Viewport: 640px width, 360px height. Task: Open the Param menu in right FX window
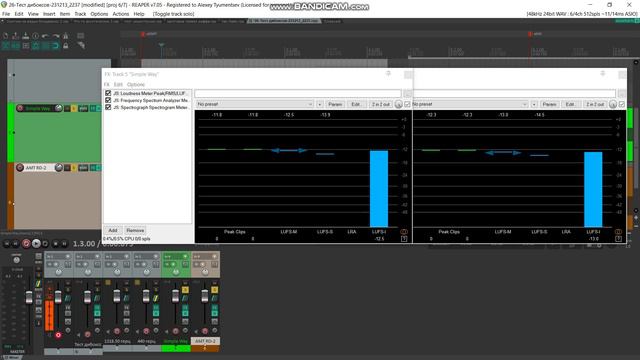549,104
